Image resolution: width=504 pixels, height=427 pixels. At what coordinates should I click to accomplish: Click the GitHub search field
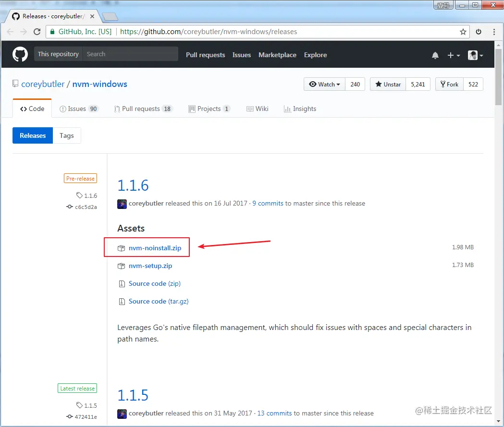click(131, 54)
